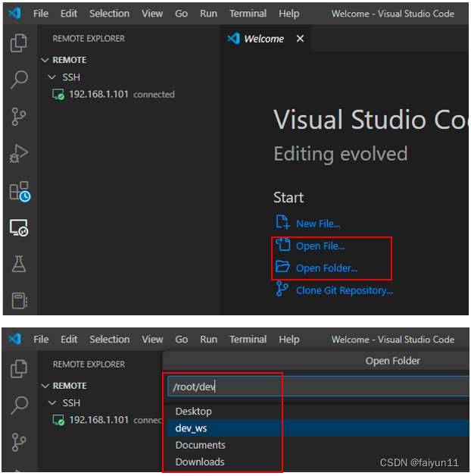Click New File... link
The image size is (471, 476).
pos(318,224)
